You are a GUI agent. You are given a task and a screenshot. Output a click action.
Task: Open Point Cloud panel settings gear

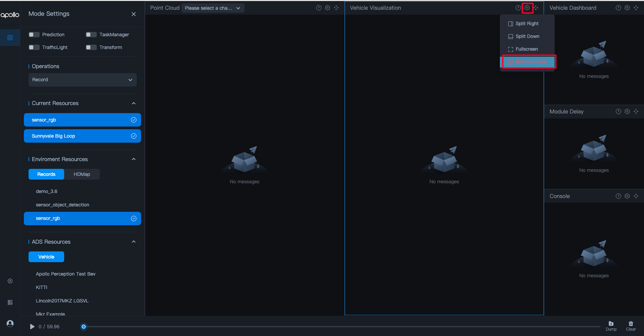click(327, 8)
